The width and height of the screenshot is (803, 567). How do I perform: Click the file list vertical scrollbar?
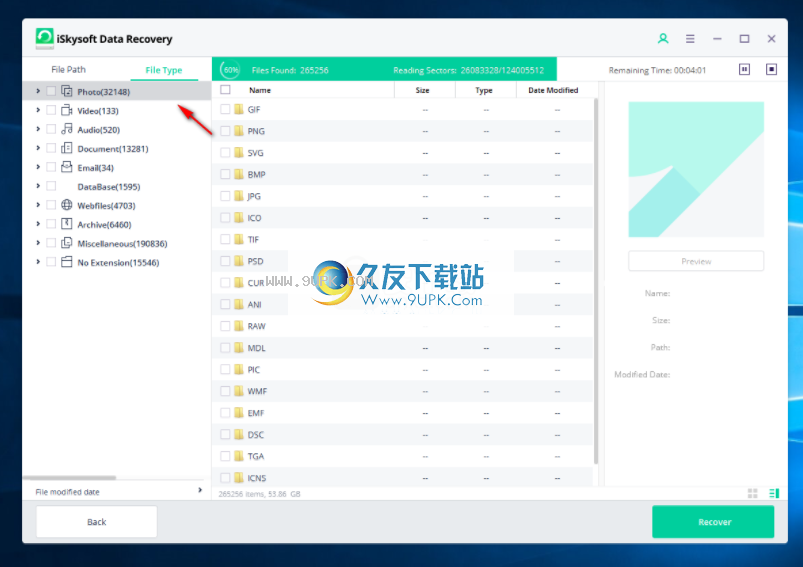[596, 282]
